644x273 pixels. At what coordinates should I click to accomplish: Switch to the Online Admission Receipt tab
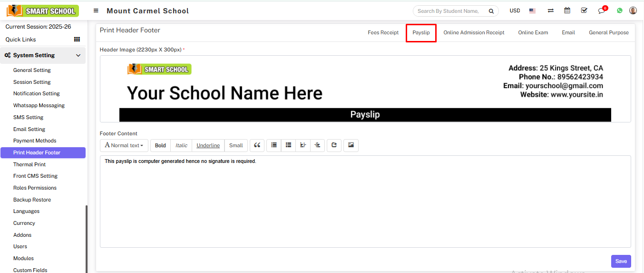click(x=474, y=32)
